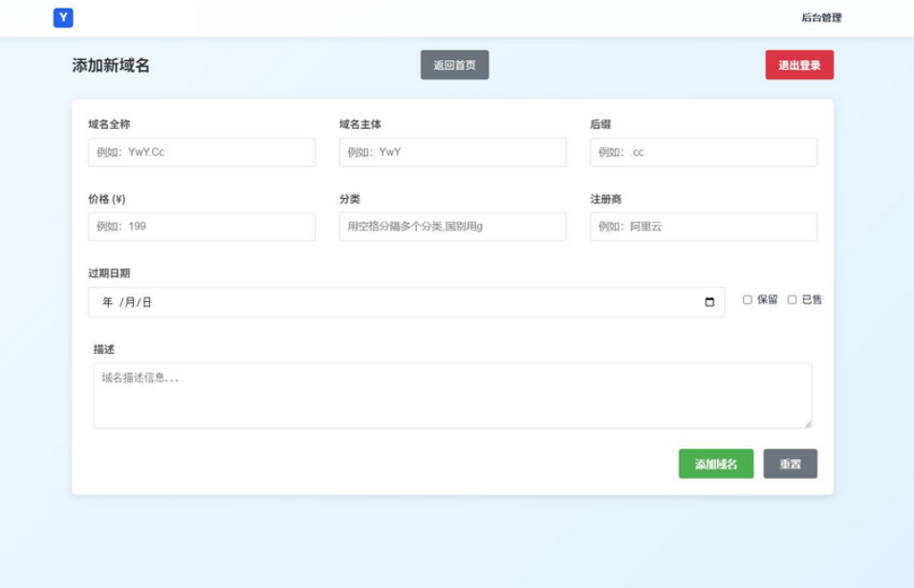Click the 价格 input showing 例如: 199
The image size is (914, 588).
pyautogui.click(x=202, y=226)
